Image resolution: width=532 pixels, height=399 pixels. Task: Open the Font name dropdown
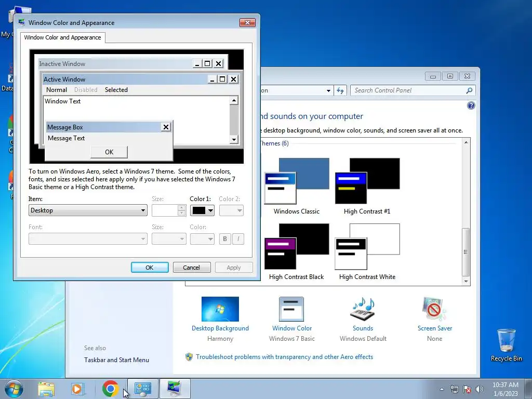point(88,239)
